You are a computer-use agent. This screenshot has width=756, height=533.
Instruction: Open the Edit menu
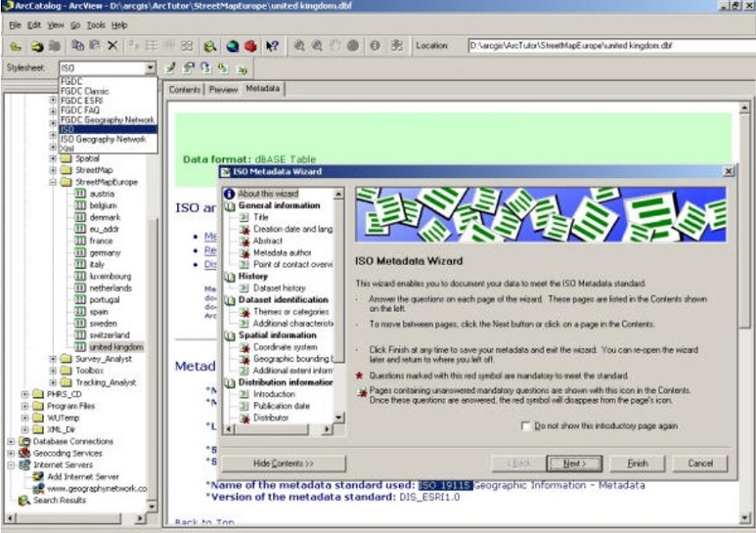coord(33,25)
